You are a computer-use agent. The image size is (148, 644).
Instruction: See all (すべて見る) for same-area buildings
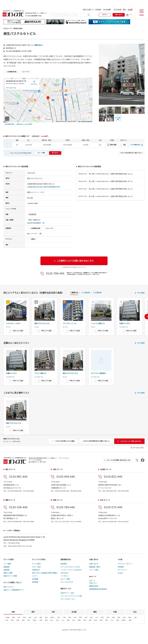coord(140,293)
